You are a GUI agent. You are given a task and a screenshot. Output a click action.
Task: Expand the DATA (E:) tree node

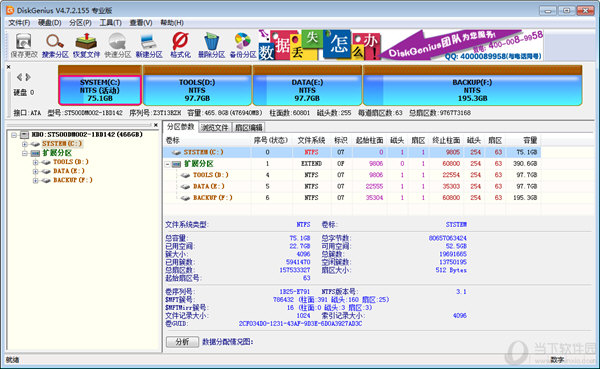[x=36, y=171]
